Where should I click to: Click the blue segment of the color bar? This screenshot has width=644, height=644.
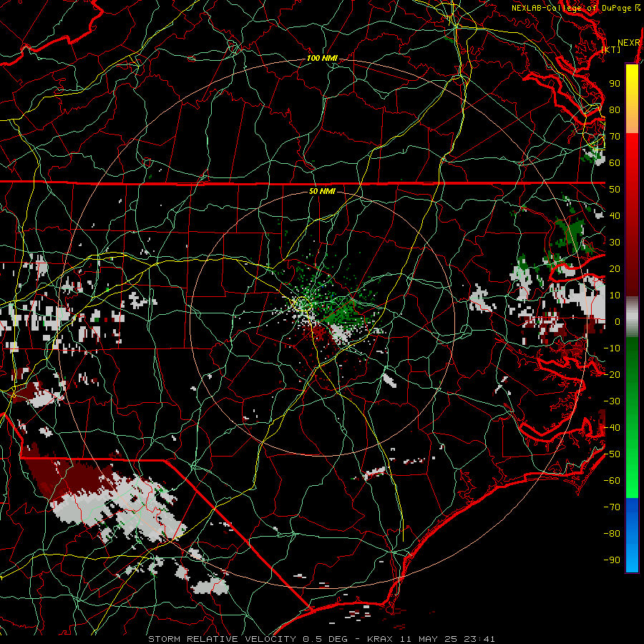632,535
